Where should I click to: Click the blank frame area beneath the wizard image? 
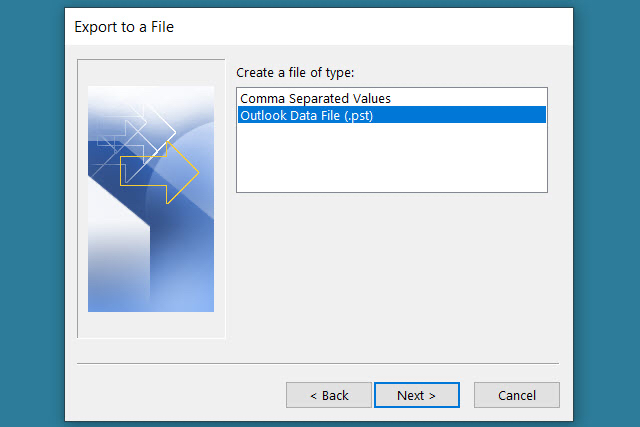(151, 325)
